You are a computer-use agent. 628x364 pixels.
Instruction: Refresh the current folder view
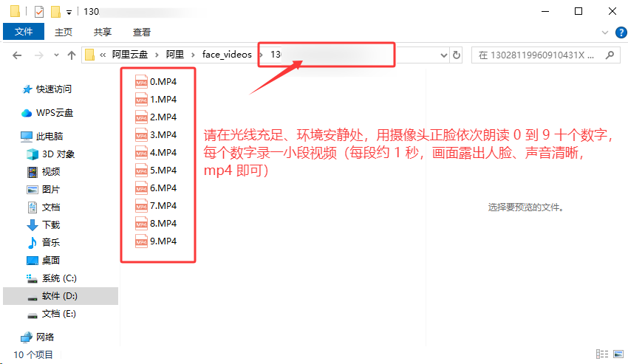point(456,55)
